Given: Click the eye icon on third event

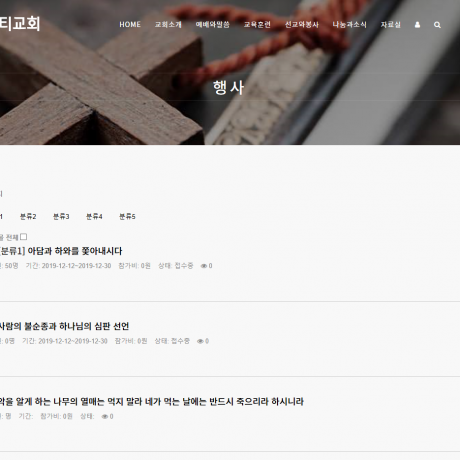Looking at the screenshot, I should [105, 417].
